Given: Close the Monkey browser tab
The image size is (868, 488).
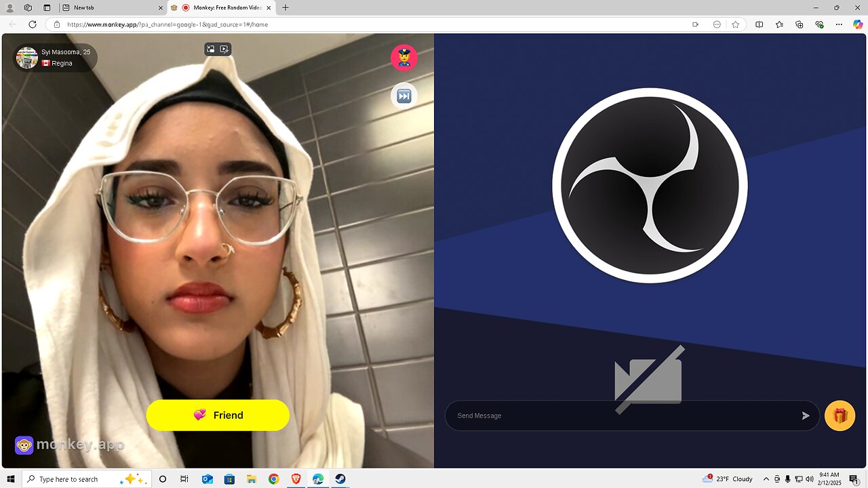Looking at the screenshot, I should pyautogui.click(x=269, y=7).
